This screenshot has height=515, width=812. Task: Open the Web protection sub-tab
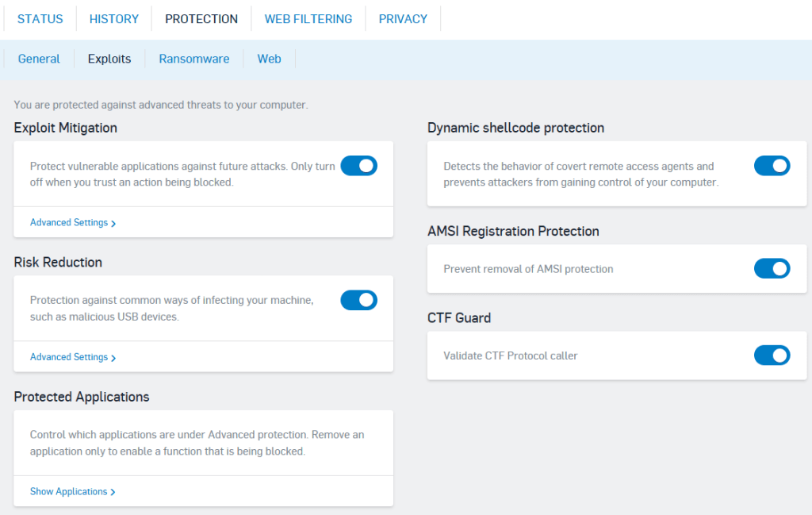point(269,59)
